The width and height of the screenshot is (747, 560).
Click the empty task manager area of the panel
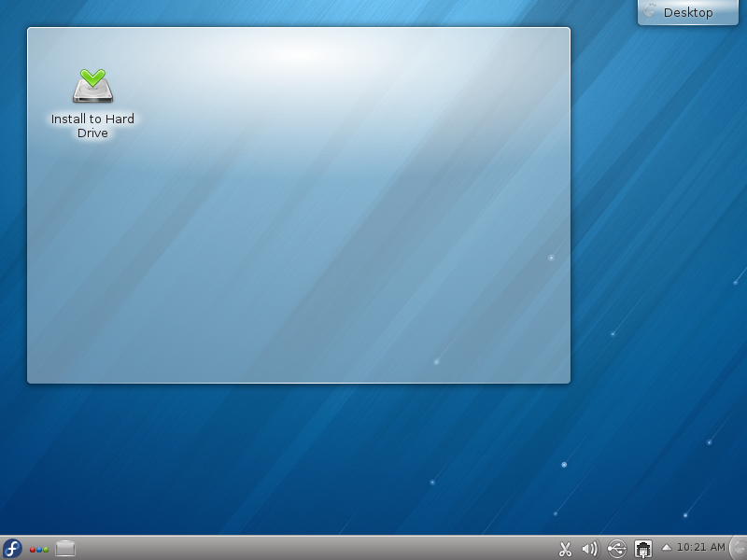(x=308, y=549)
